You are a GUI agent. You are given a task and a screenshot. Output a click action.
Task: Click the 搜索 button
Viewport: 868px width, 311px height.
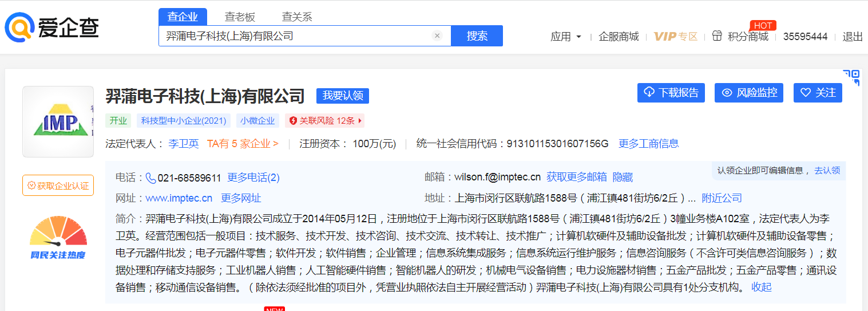[477, 36]
